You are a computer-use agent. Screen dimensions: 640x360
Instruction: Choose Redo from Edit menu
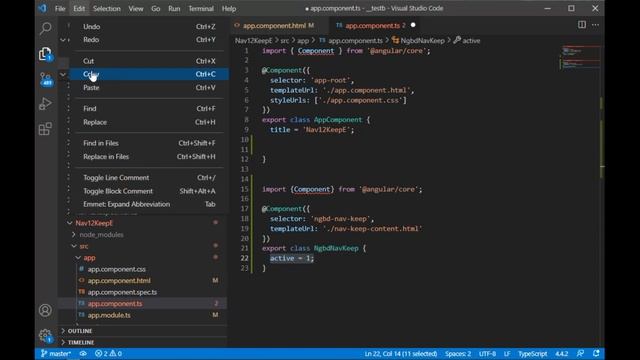(149, 40)
